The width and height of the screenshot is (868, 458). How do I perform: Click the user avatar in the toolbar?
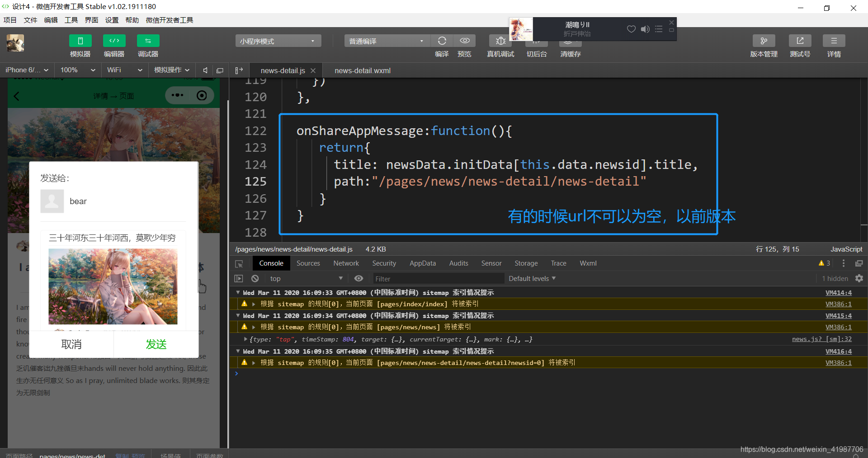tap(15, 43)
